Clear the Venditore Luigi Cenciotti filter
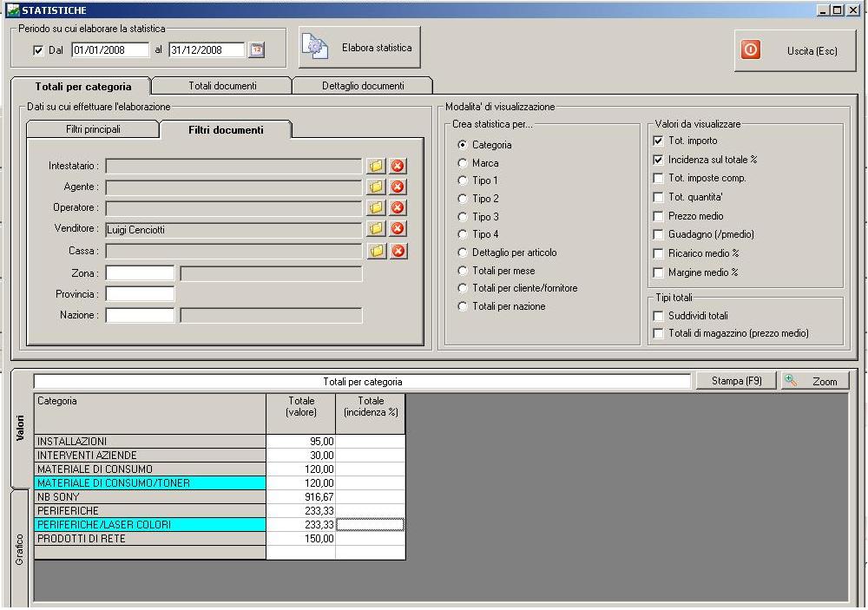 coord(398,228)
